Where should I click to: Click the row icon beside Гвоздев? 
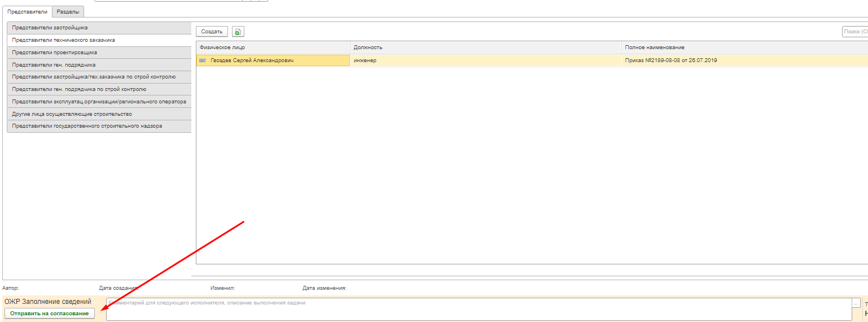[x=203, y=60]
